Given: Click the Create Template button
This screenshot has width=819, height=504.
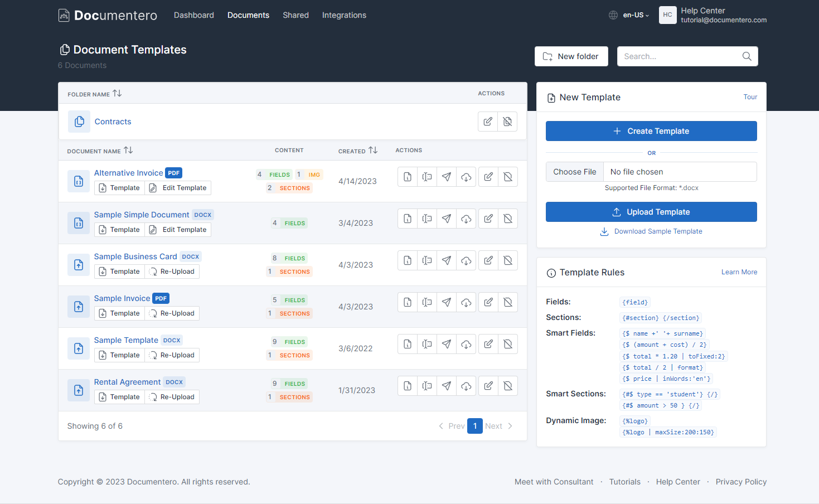Looking at the screenshot, I should [x=651, y=131].
